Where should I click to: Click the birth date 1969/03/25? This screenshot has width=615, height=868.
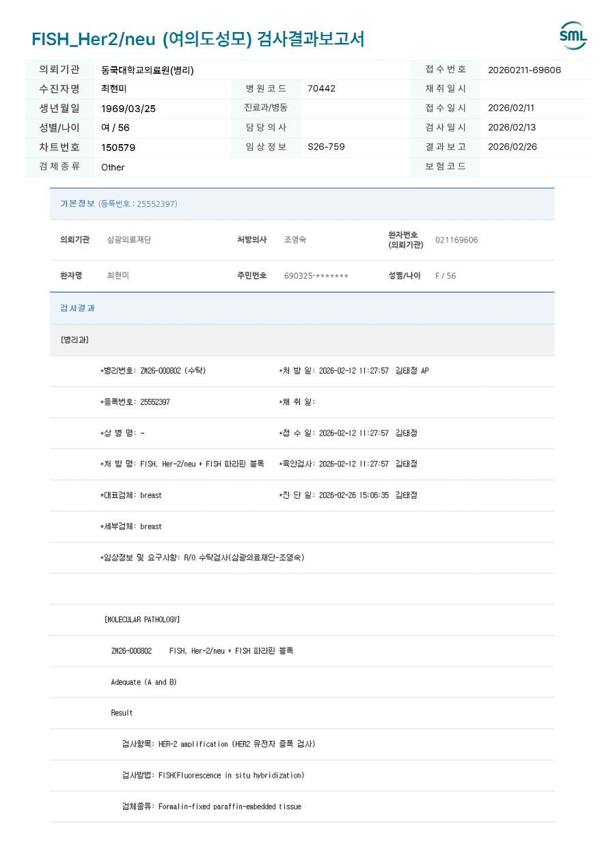click(x=128, y=109)
